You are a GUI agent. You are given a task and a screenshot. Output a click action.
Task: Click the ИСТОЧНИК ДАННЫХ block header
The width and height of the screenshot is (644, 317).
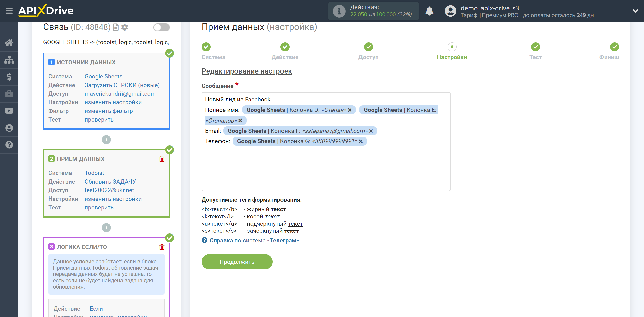[86, 62]
